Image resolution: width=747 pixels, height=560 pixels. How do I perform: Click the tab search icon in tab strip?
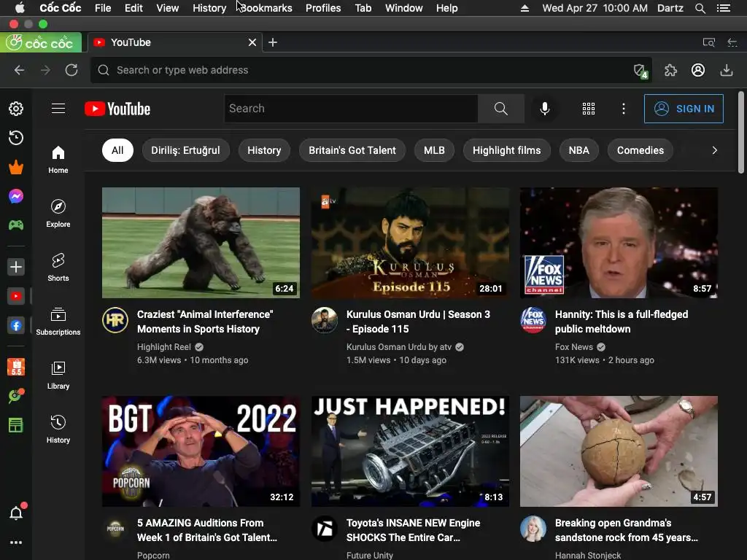pos(709,42)
